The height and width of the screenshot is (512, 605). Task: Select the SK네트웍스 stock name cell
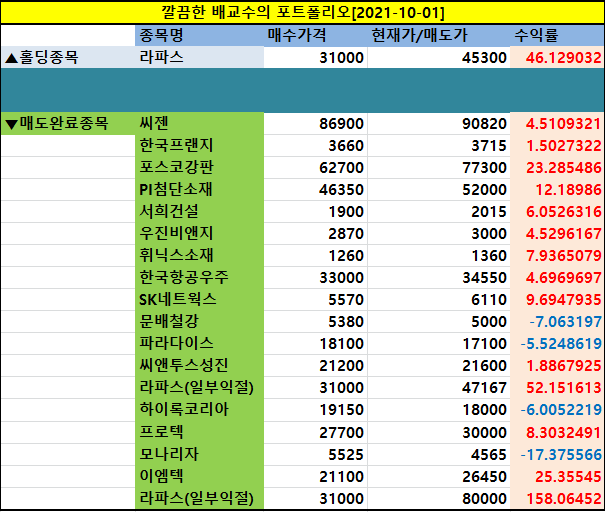tap(199, 299)
